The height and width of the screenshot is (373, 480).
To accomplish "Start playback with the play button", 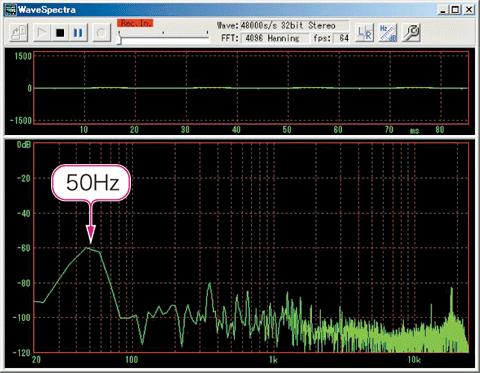I will pyautogui.click(x=42, y=32).
